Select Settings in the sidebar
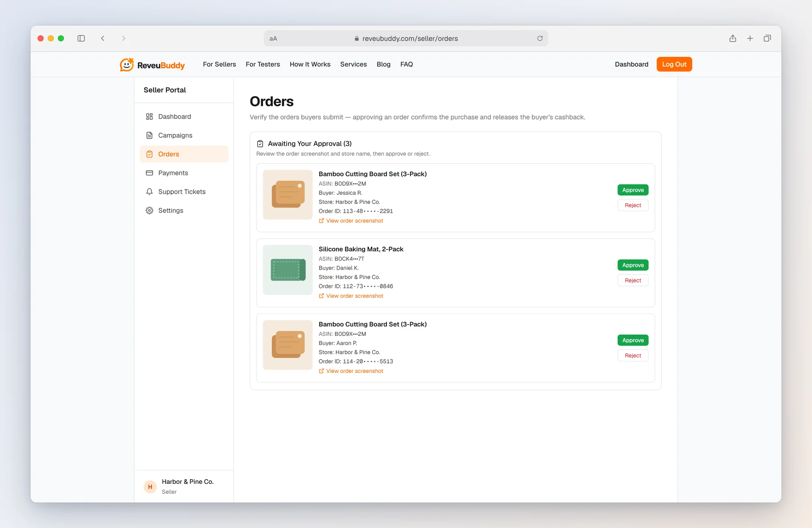 pos(184,210)
